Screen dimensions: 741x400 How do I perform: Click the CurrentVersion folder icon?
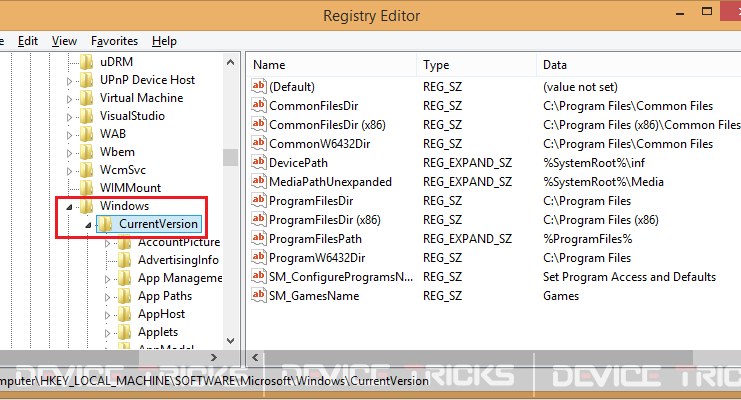105,224
